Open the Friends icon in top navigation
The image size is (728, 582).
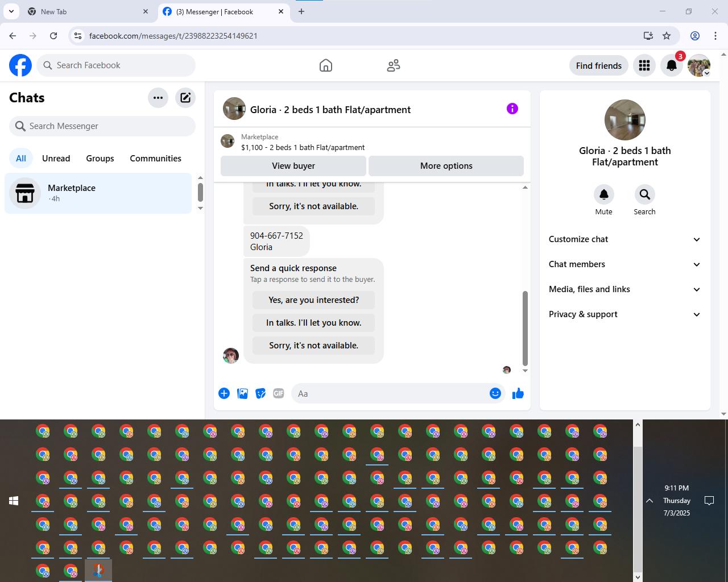394,65
